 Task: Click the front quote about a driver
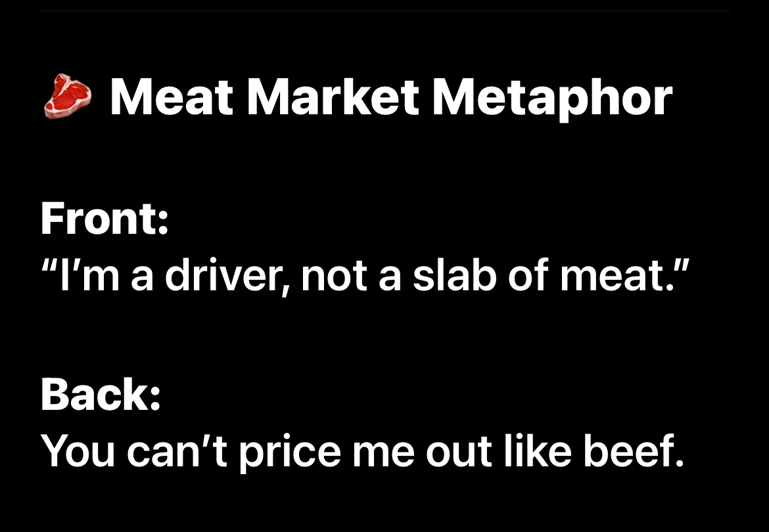[x=365, y=276]
